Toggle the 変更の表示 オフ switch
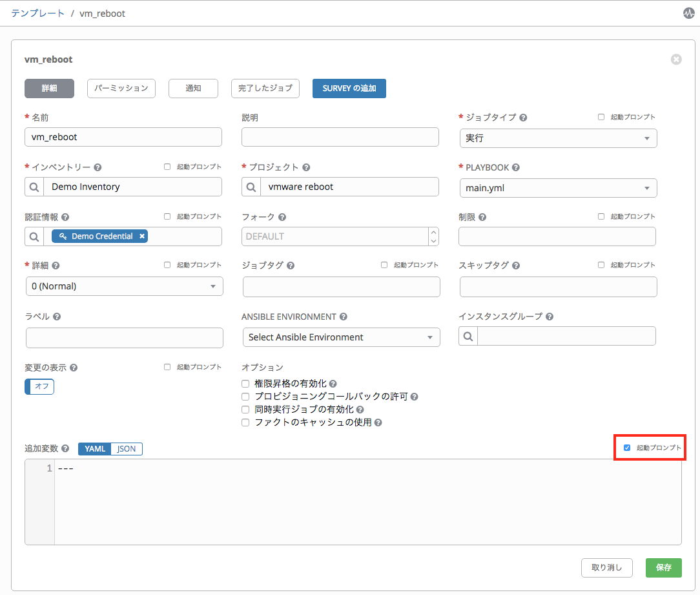This screenshot has height=595, width=700. (39, 386)
